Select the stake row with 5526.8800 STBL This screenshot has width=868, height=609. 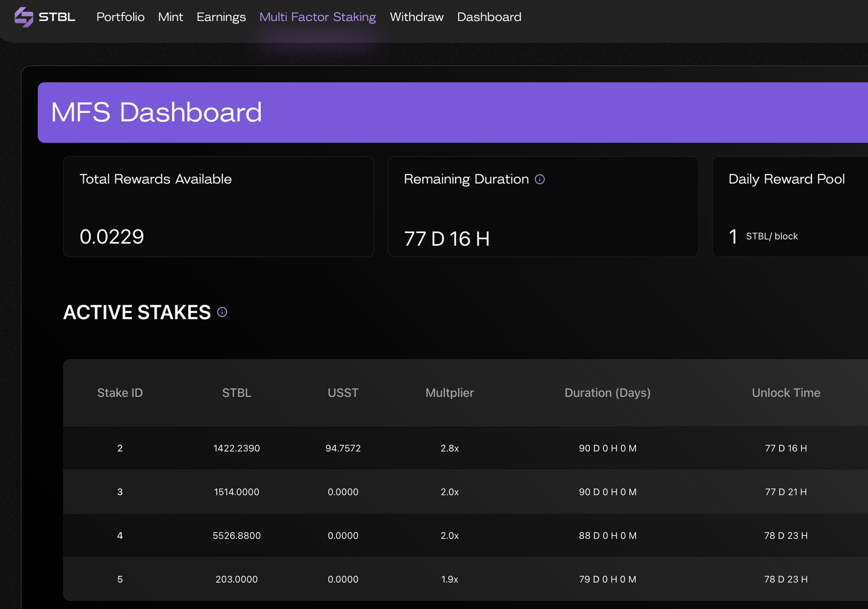click(237, 536)
